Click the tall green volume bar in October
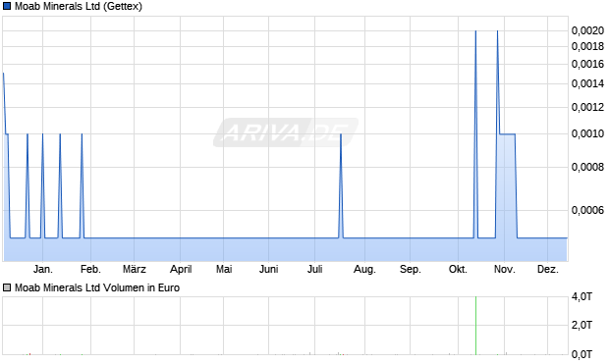Viewport: 609px width, 364px height. (475, 326)
